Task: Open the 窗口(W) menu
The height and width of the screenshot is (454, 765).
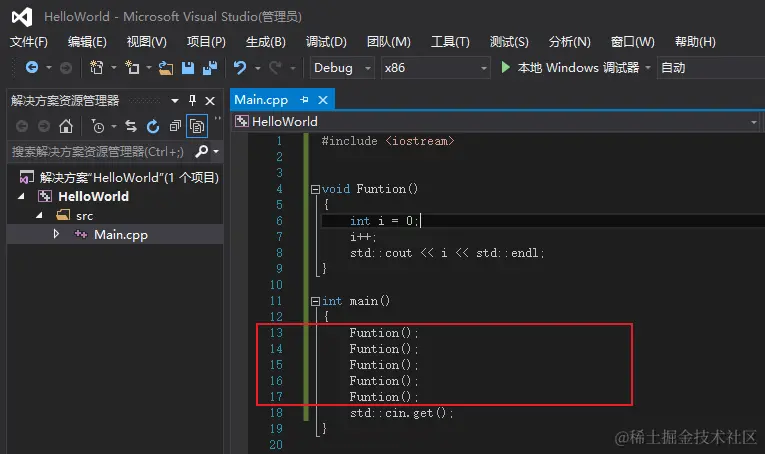Action: pos(632,42)
